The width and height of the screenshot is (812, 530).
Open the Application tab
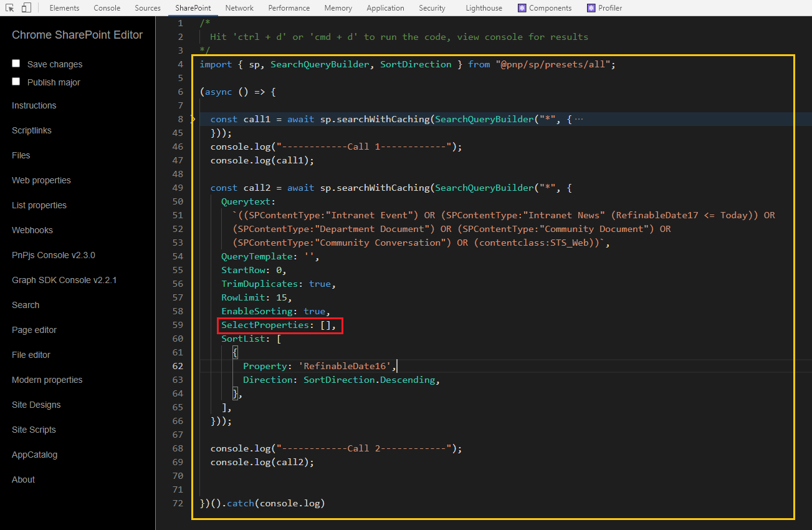tap(385, 8)
